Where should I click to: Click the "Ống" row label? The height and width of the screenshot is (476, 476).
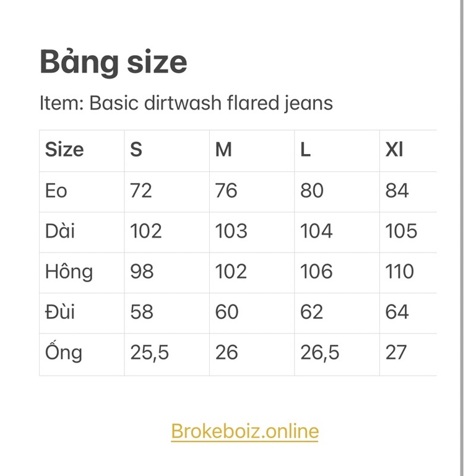64,352
